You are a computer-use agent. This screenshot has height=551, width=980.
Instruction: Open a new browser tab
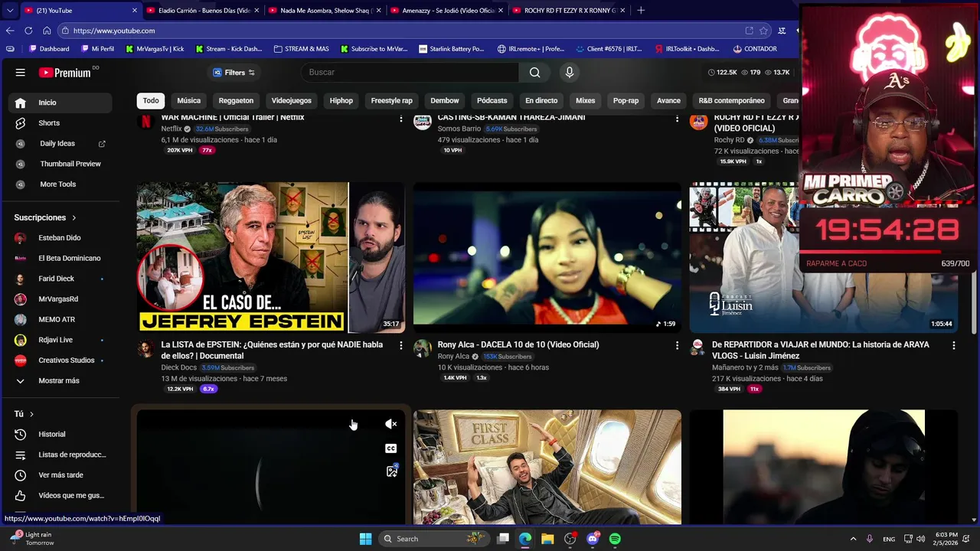pyautogui.click(x=641, y=11)
